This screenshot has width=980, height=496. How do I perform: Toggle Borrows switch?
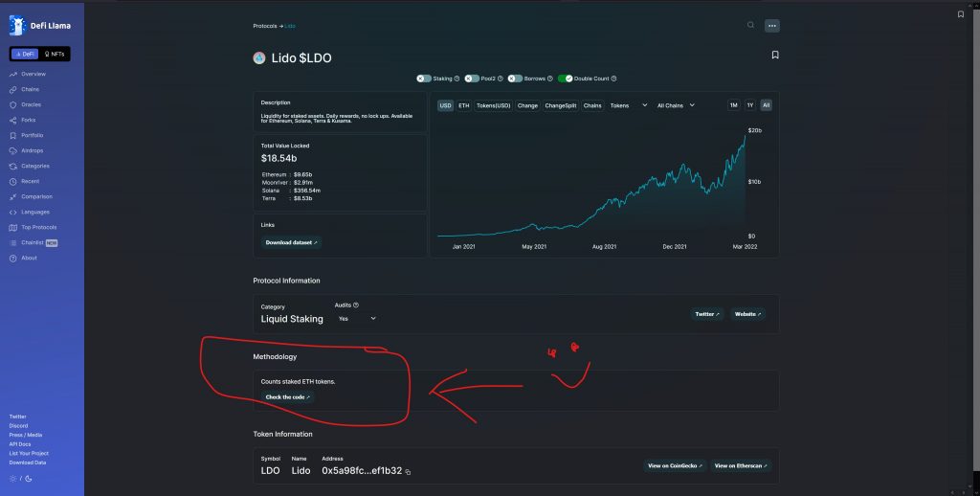(515, 79)
